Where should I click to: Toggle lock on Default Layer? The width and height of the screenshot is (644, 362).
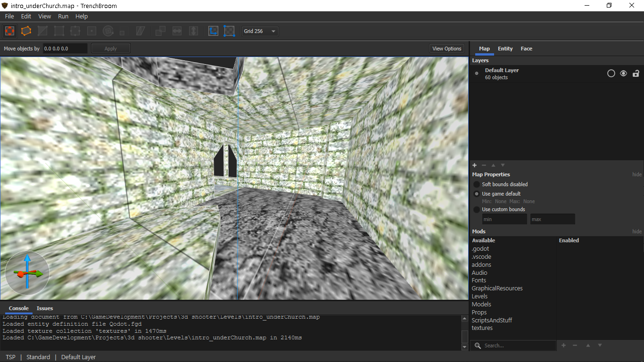point(636,74)
